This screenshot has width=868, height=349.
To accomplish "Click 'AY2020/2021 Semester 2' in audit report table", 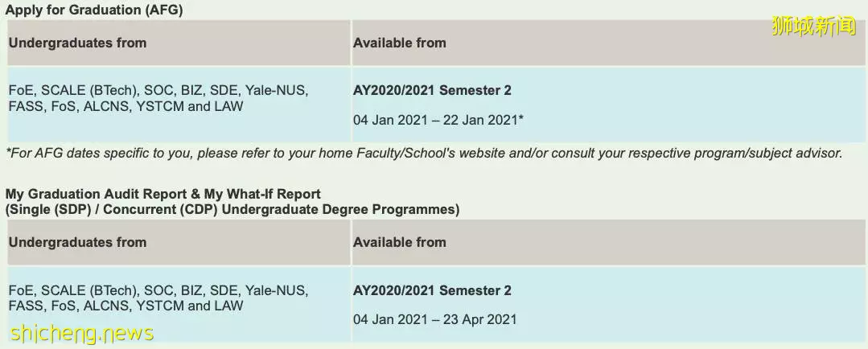I will pos(432,290).
